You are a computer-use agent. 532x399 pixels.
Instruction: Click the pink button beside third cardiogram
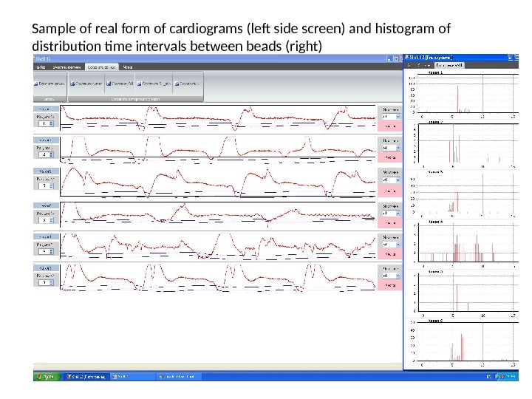pos(390,191)
